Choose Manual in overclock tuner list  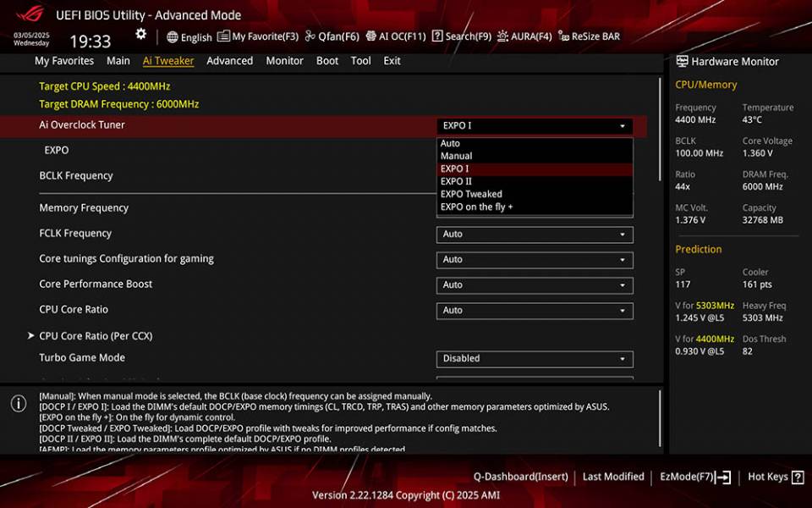click(535, 156)
